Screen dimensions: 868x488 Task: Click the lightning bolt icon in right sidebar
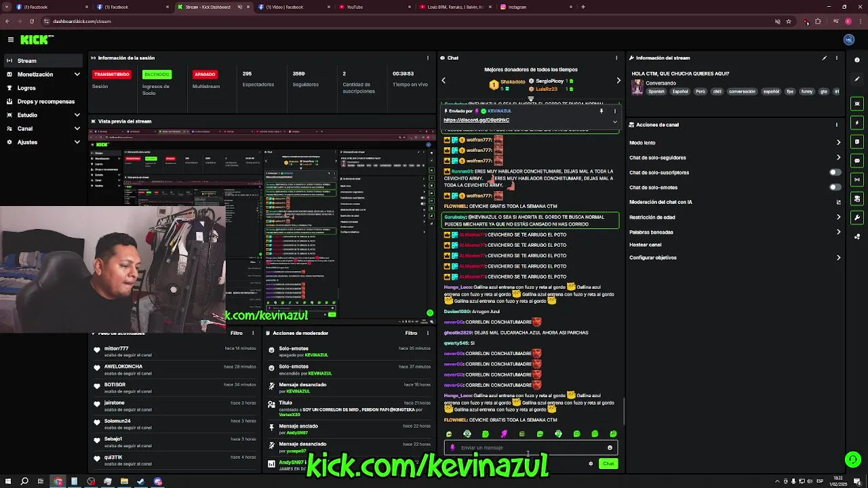point(858,123)
